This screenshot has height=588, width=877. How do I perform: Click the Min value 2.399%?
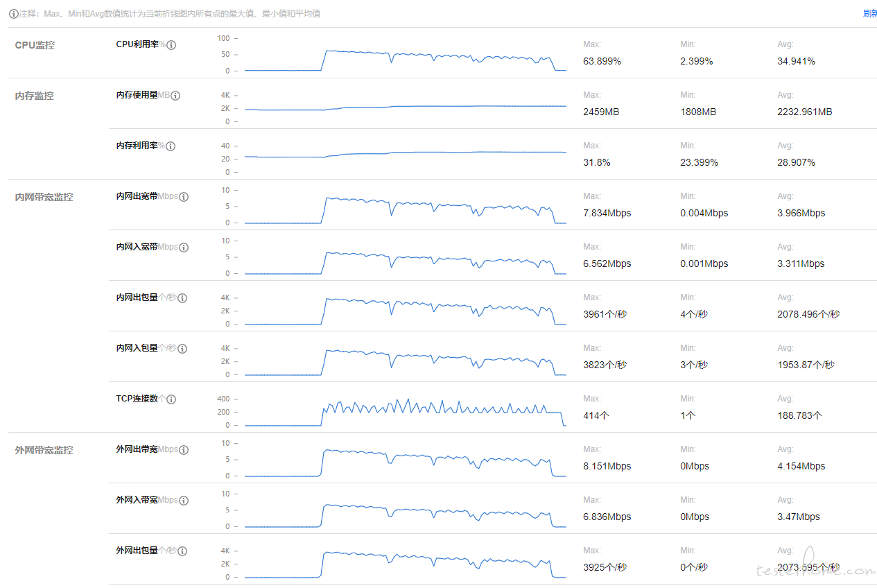(697, 61)
